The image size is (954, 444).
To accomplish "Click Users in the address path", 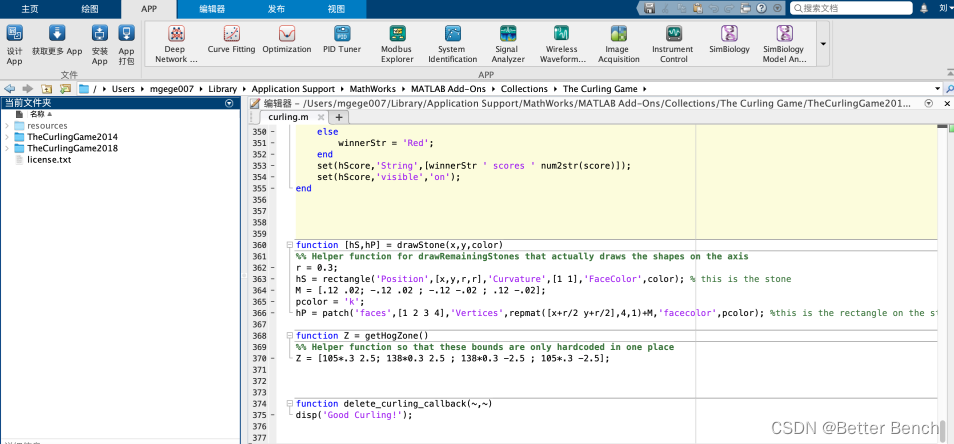I will 123,89.
